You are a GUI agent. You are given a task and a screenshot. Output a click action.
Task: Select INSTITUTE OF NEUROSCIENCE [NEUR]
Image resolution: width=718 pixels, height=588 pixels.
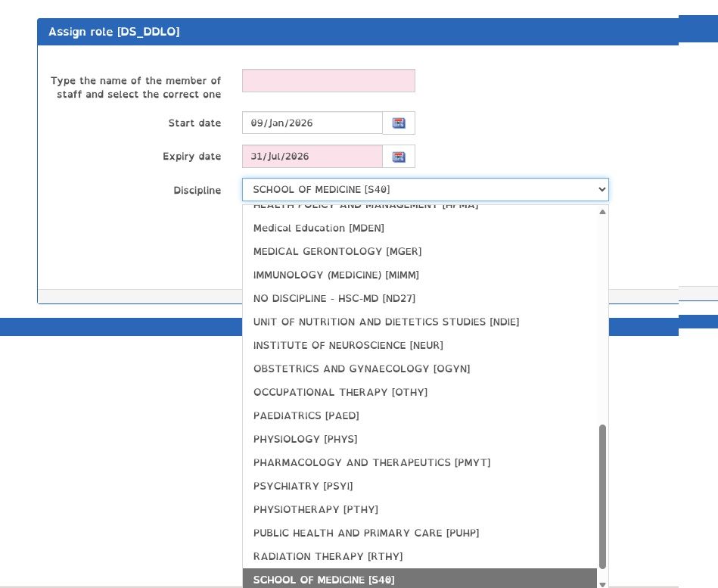click(x=348, y=345)
